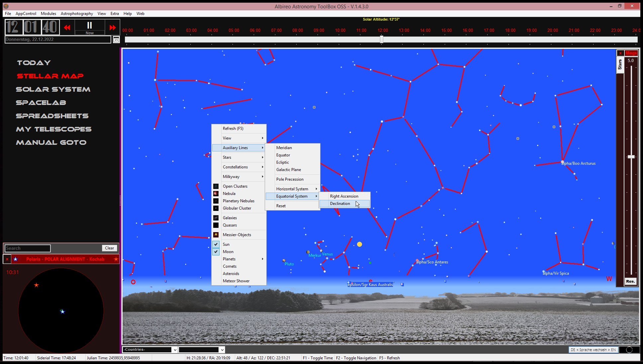Click the Clear button
The height and width of the screenshot is (364, 643).
pyautogui.click(x=110, y=248)
